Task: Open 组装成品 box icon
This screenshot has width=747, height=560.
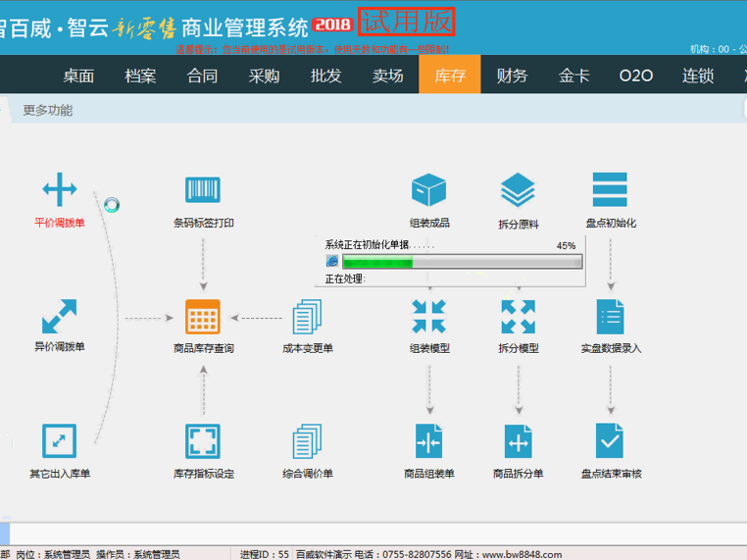Action: [428, 190]
